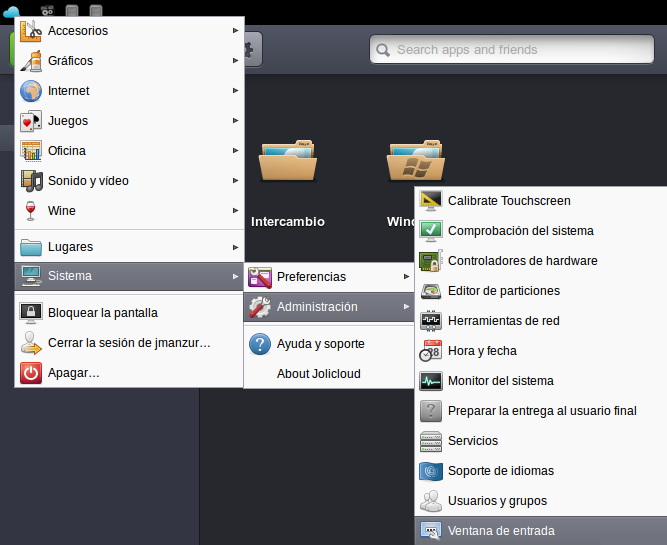Click the Calibrate Touchscreen icon
Viewport: 667px width, 545px height.
tap(431, 201)
